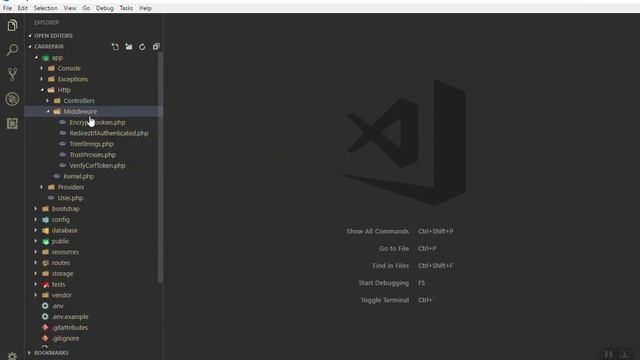640x360 pixels.
Task: Expand the storage folder arrow
Action: (x=36, y=273)
